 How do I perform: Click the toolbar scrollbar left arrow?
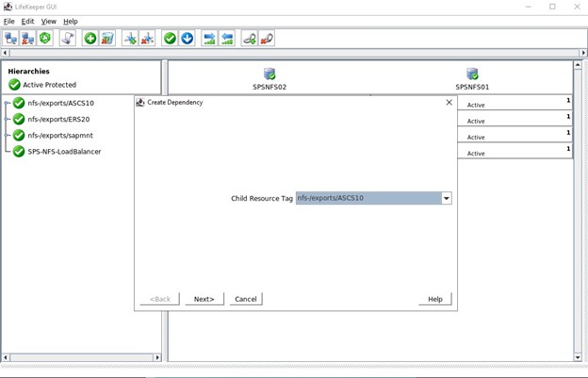tap(5, 53)
